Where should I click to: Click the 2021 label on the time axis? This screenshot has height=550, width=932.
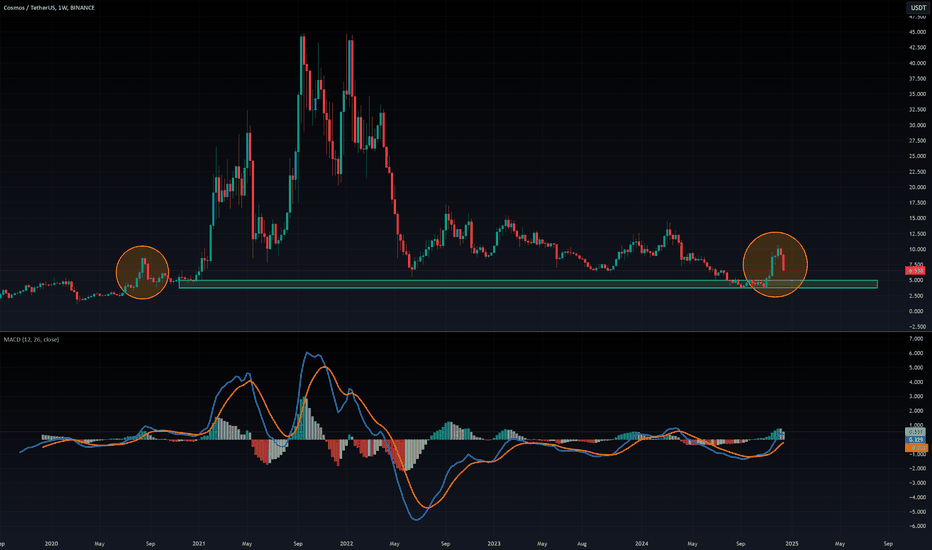click(199, 543)
